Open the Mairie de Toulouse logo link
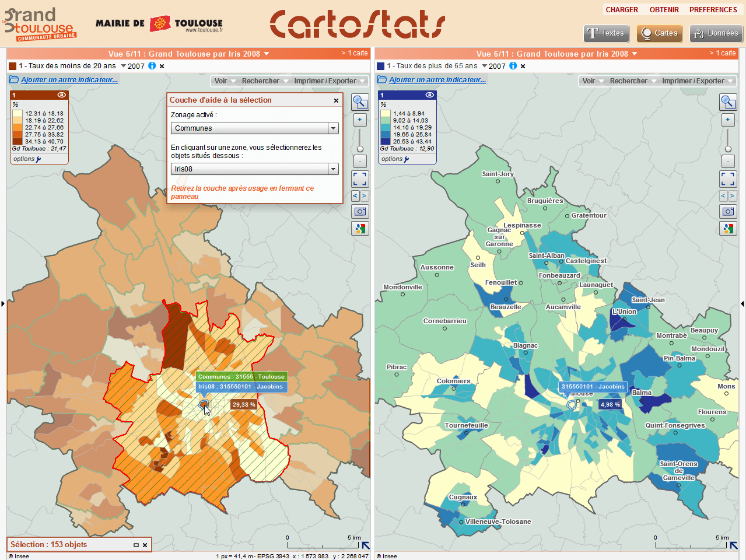This screenshot has width=746, height=560. pyautogui.click(x=159, y=24)
